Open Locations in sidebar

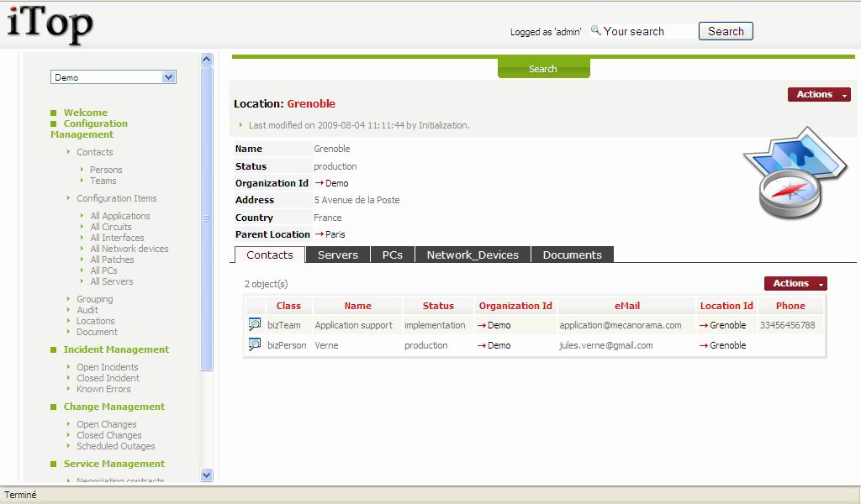96,321
